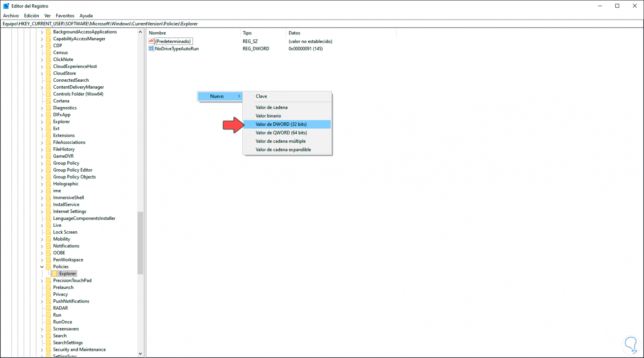644x358 pixels.
Task: Click the tree scrollbar up arrow
Action: pos(140,32)
